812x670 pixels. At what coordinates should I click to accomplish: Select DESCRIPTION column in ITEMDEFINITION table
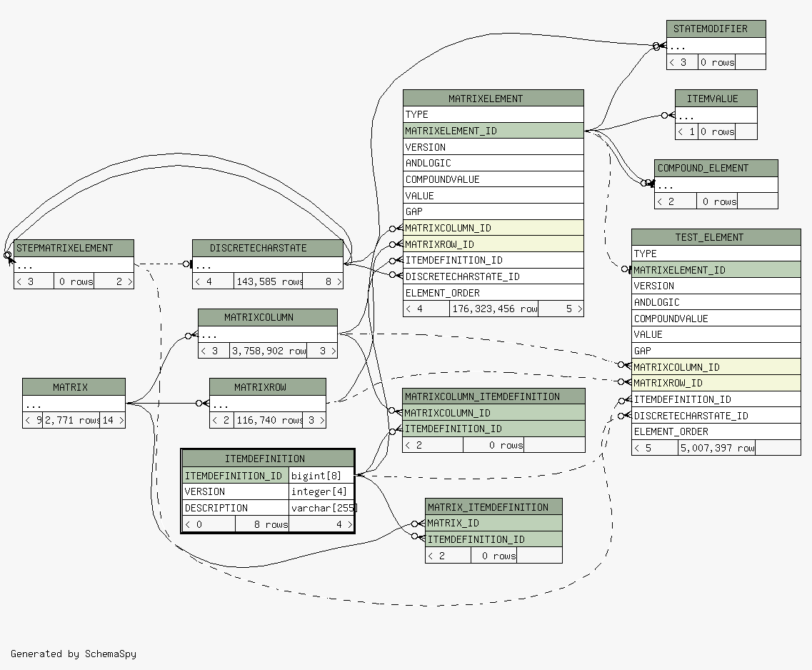click(x=236, y=508)
